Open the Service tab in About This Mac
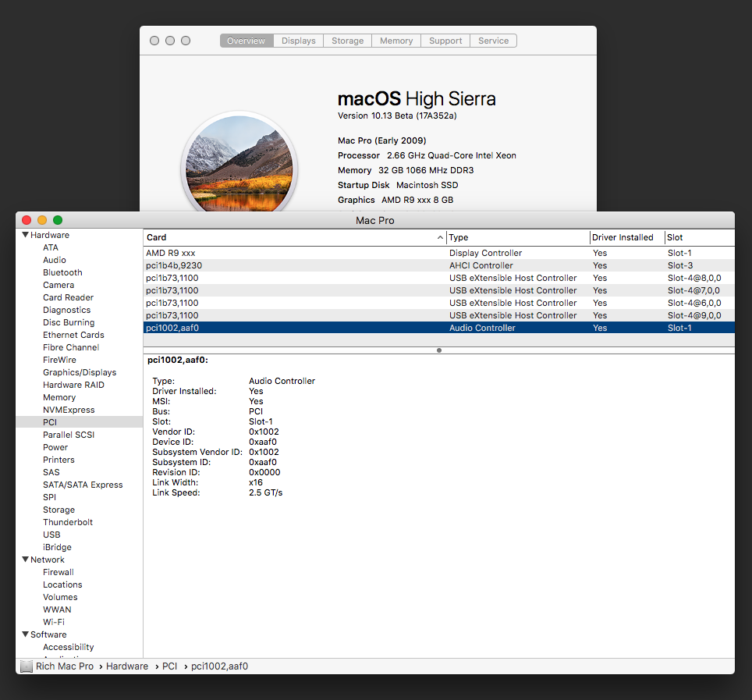 coord(493,41)
